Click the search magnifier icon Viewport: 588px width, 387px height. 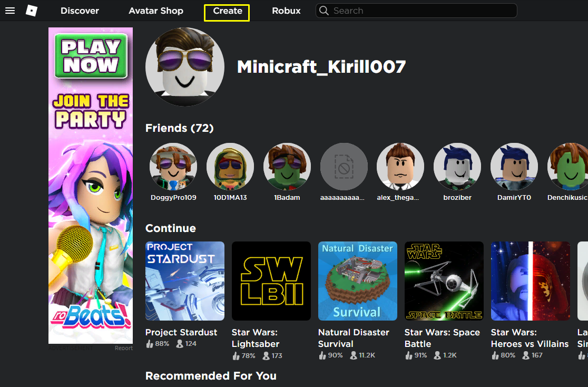click(324, 11)
